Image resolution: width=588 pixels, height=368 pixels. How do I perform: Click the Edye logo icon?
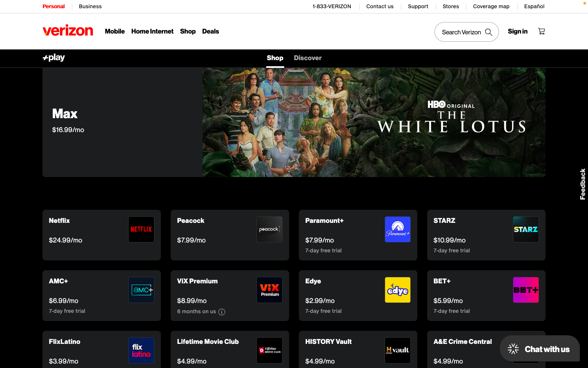point(398,290)
